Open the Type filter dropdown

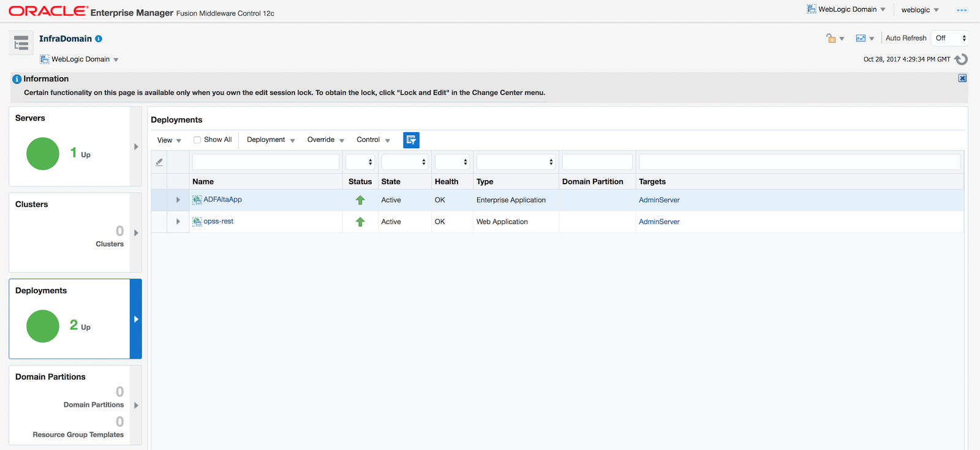pyautogui.click(x=516, y=162)
